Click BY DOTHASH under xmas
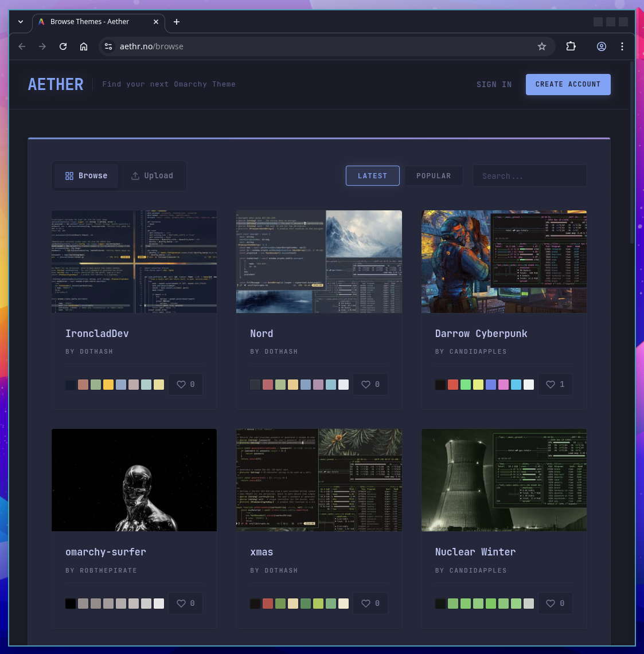Screen dimensions: 644x654 pos(274,570)
